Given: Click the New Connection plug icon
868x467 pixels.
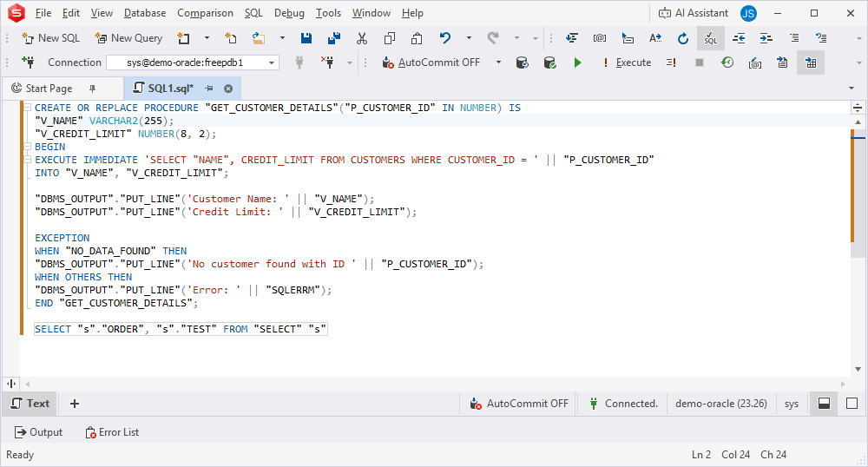Looking at the screenshot, I should click(28, 62).
